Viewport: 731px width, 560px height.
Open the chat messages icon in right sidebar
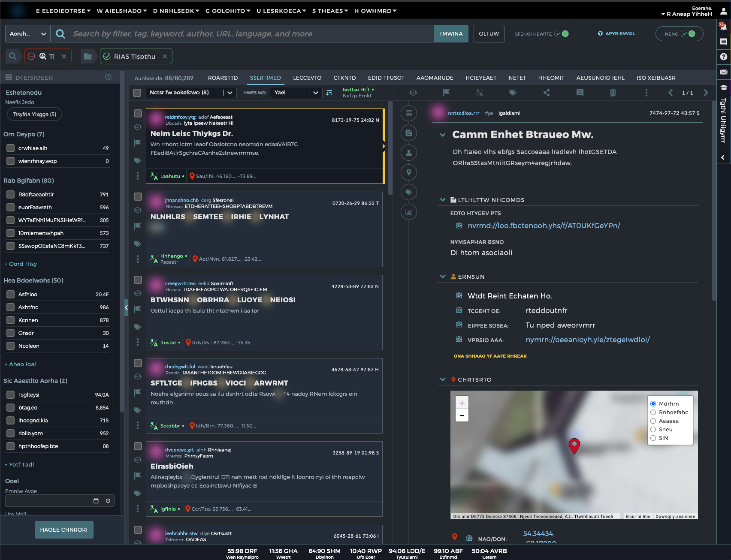723,42
